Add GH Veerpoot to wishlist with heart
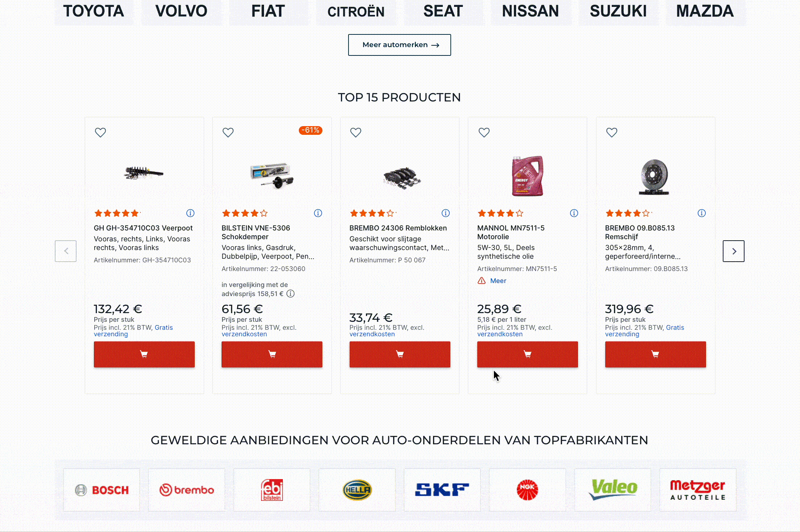Viewport: 800px width, 532px height. (100, 133)
